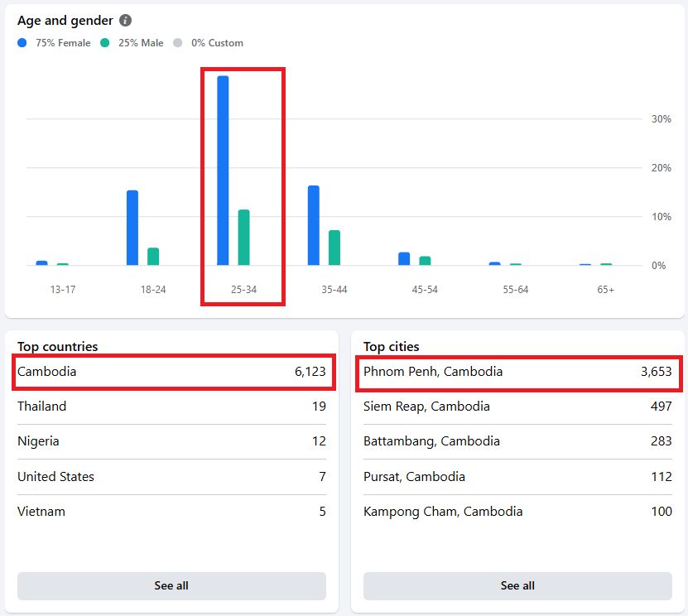Click the 55-64 age group label

[x=516, y=290]
